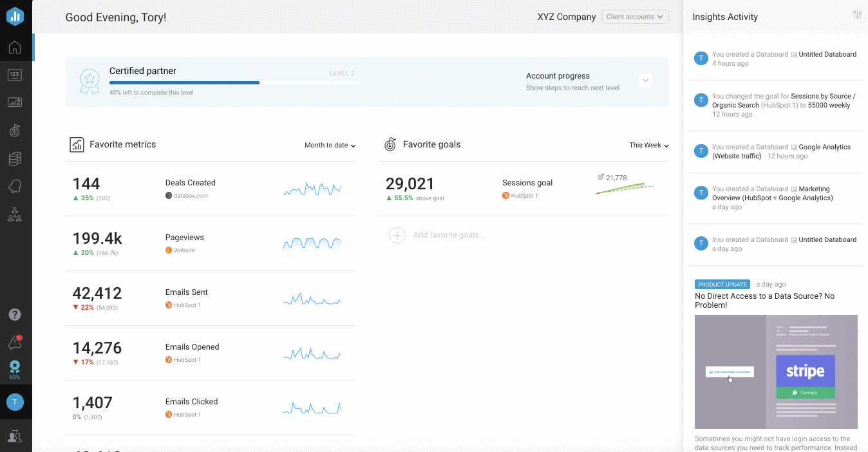
Task: Open the Home page from sidebar
Action: coord(15,48)
